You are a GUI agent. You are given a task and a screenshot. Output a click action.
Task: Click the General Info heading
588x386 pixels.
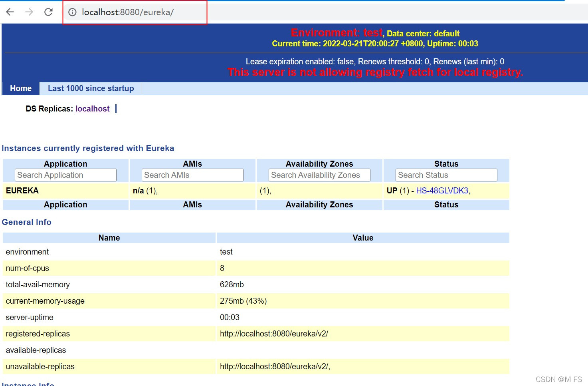(26, 222)
